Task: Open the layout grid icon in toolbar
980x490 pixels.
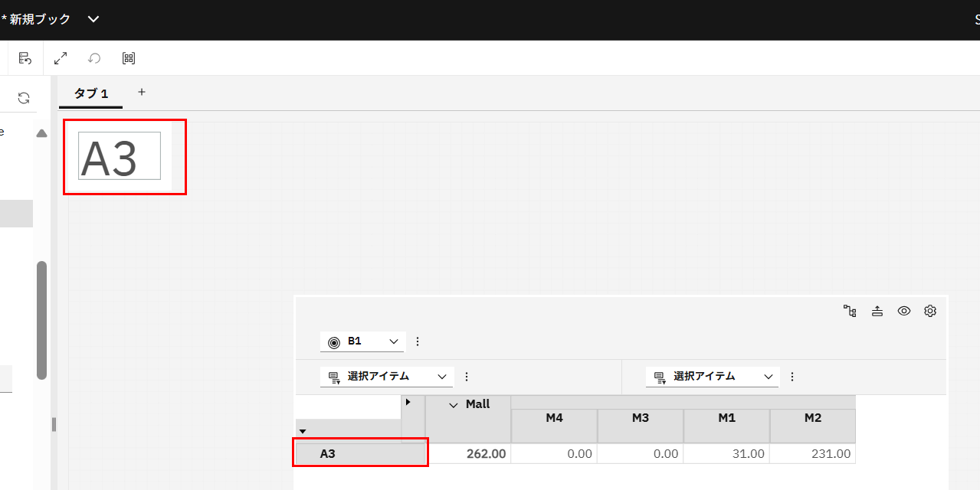Action: point(129,58)
